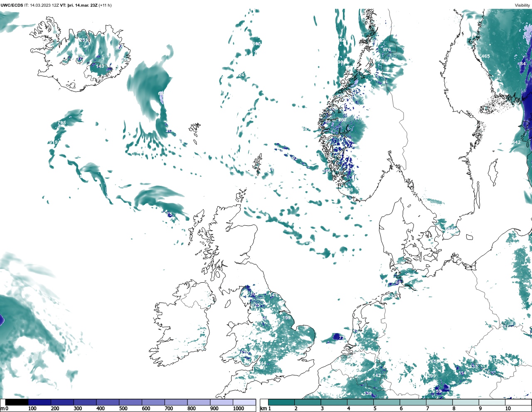Click the '139' value label near bottom France
This screenshot has width=532, height=412.
pos(368,393)
